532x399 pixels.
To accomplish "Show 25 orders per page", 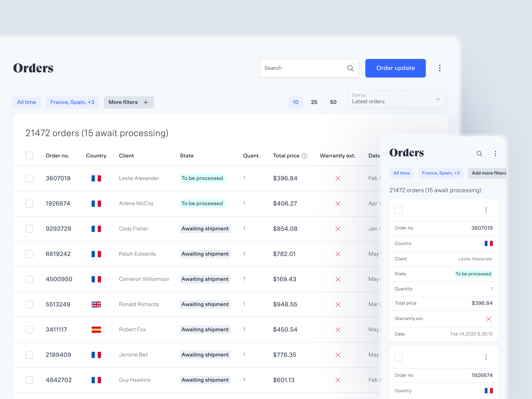I will click(314, 102).
